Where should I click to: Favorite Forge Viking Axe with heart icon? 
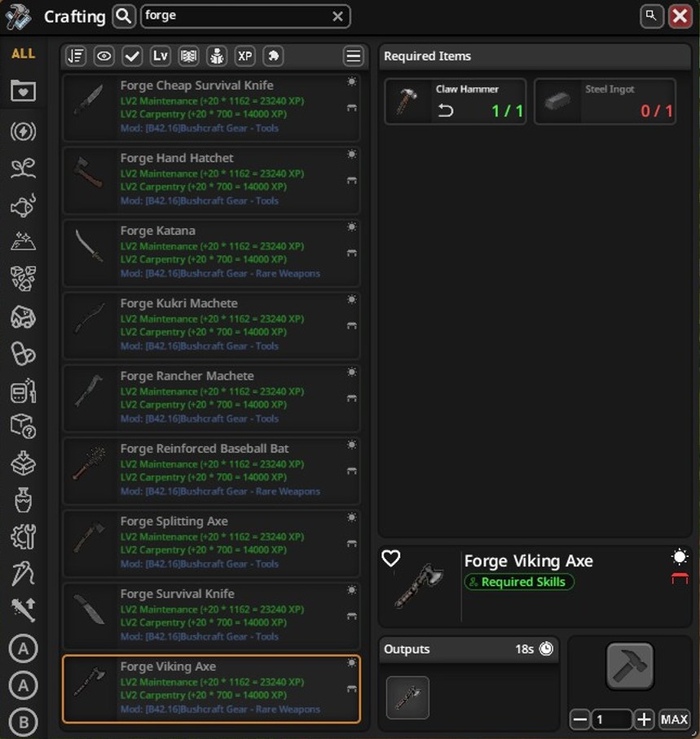pyautogui.click(x=391, y=558)
